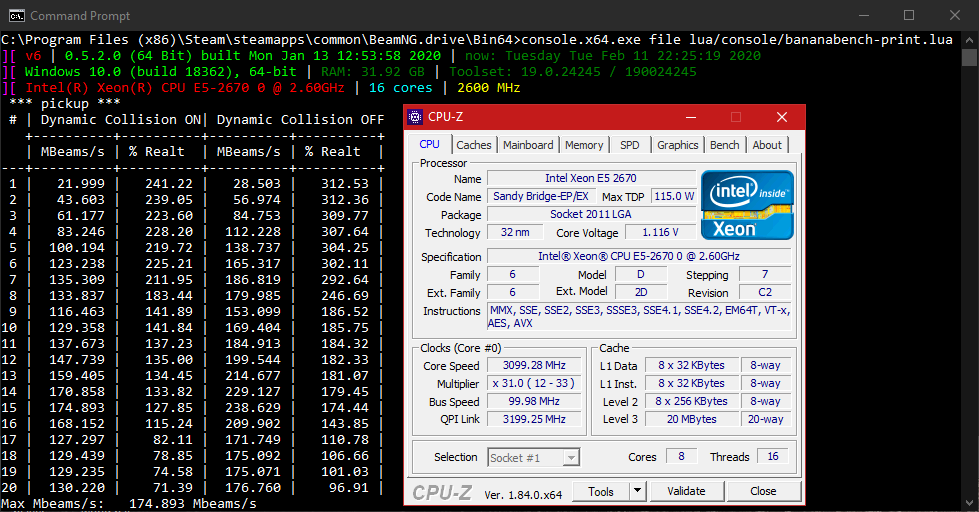Click the Technology value '32 nm'
979x512 pixels.
(515, 232)
